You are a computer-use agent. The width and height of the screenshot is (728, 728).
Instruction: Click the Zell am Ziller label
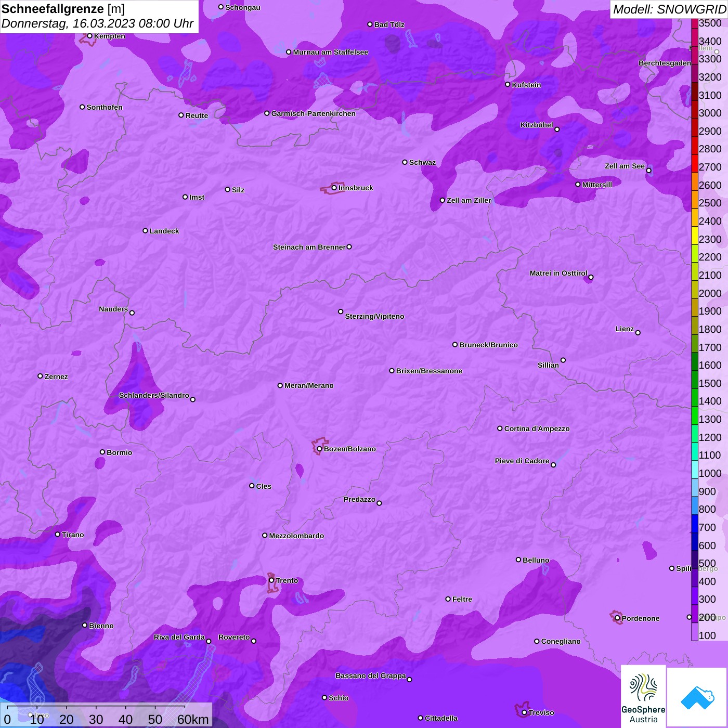[x=469, y=200]
